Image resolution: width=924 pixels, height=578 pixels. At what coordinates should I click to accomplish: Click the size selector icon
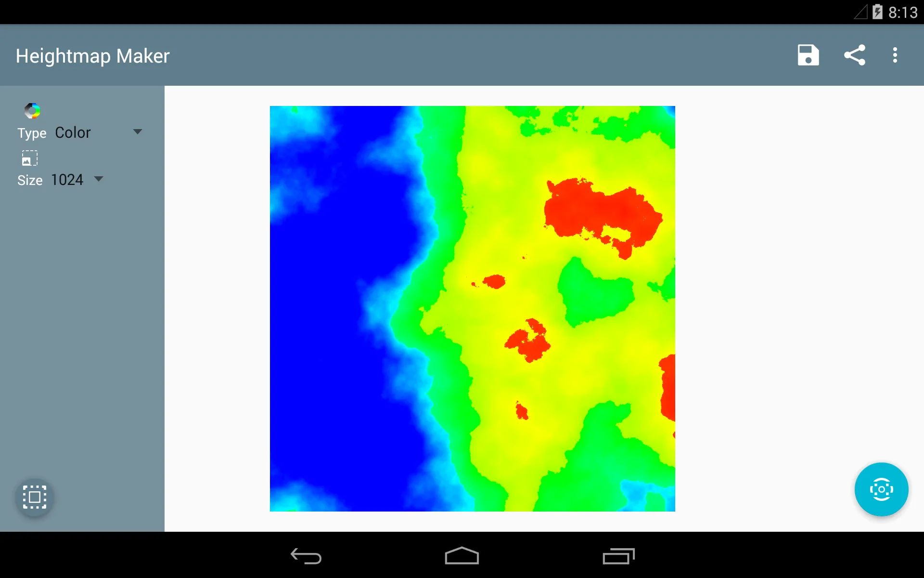29,158
